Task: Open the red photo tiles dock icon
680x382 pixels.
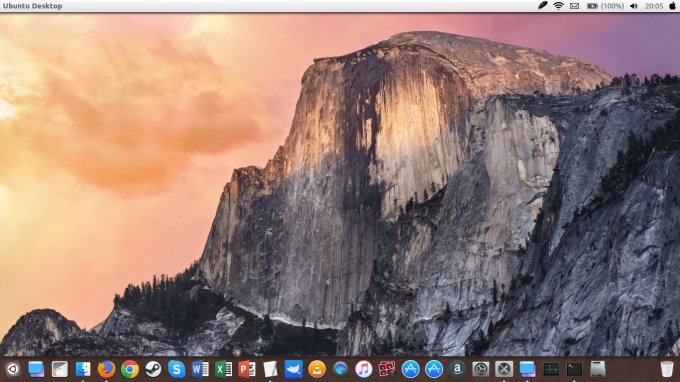Action: [387, 369]
